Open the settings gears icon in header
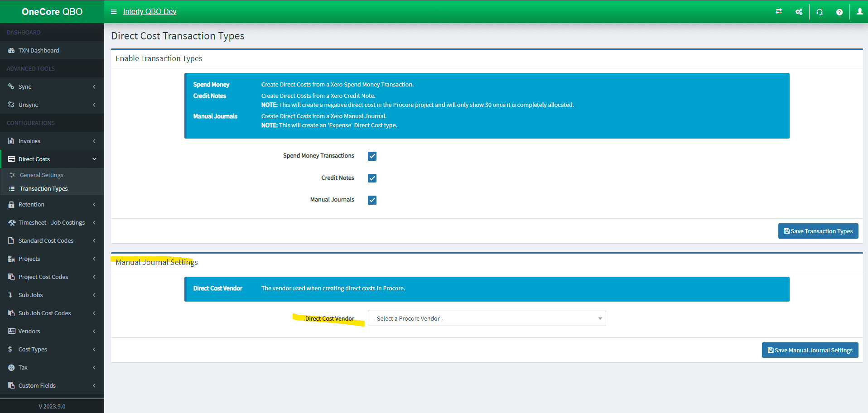This screenshot has width=868, height=413. 799,12
